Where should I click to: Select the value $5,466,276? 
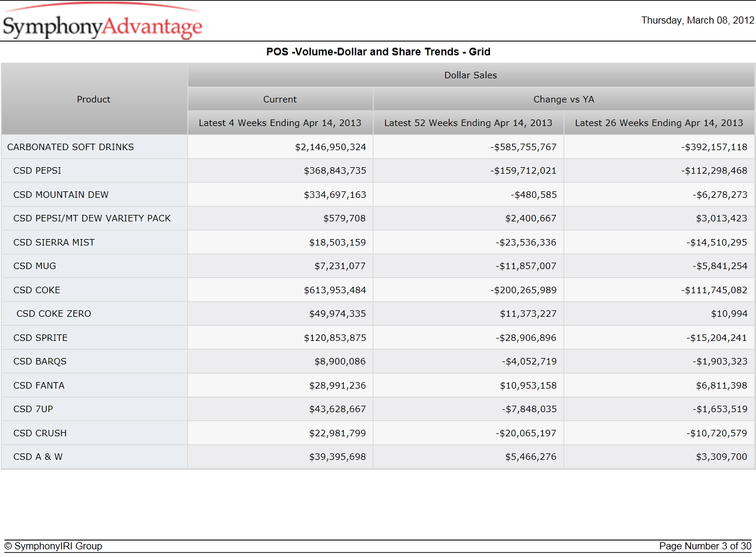[x=530, y=457]
